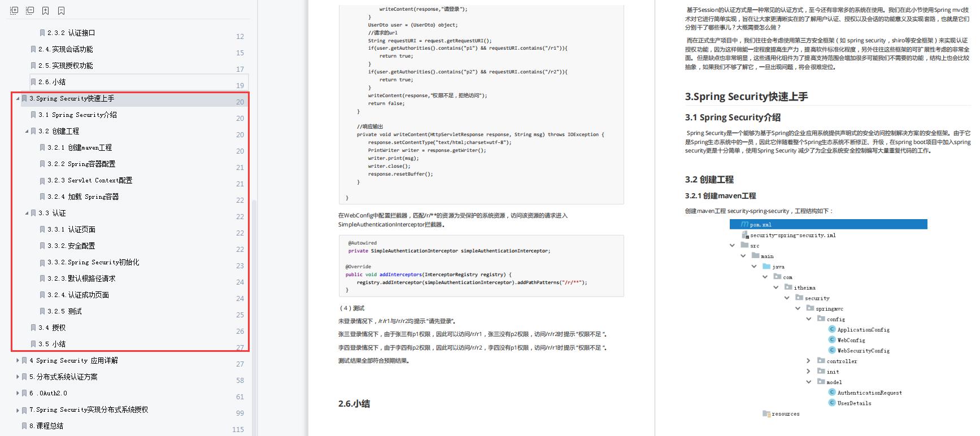Click the bookmark icon beside 8.课程总结
The image size is (980, 436).
click(24, 426)
